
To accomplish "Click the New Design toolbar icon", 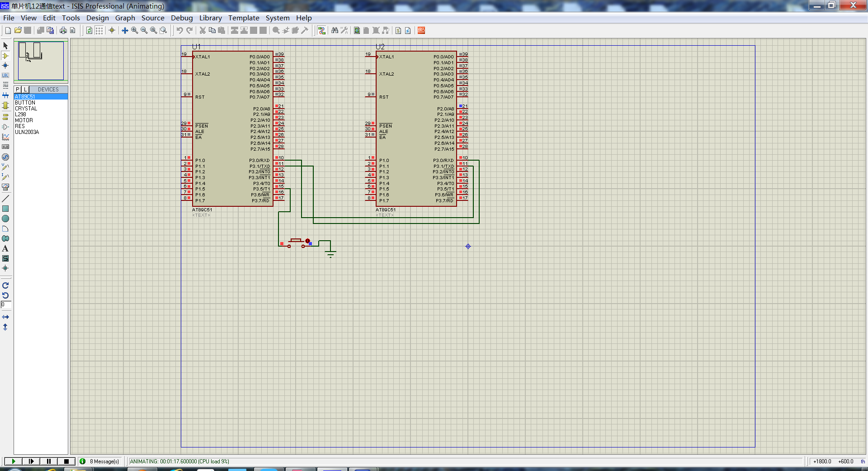I will [8, 30].
